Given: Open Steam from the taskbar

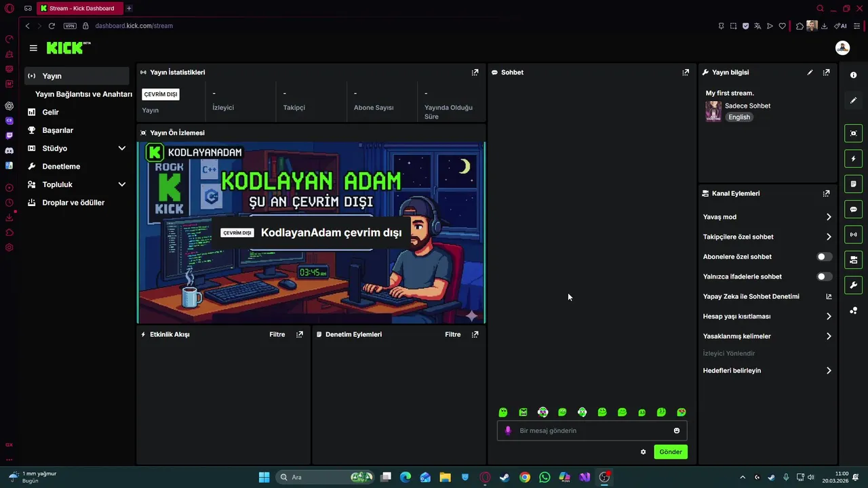Looking at the screenshot, I should pyautogui.click(x=505, y=477).
